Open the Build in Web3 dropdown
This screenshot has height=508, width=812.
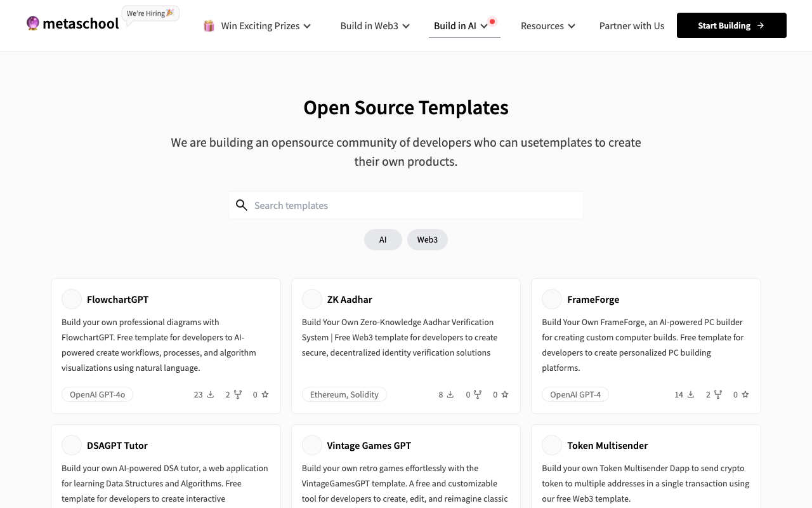pyautogui.click(x=374, y=25)
